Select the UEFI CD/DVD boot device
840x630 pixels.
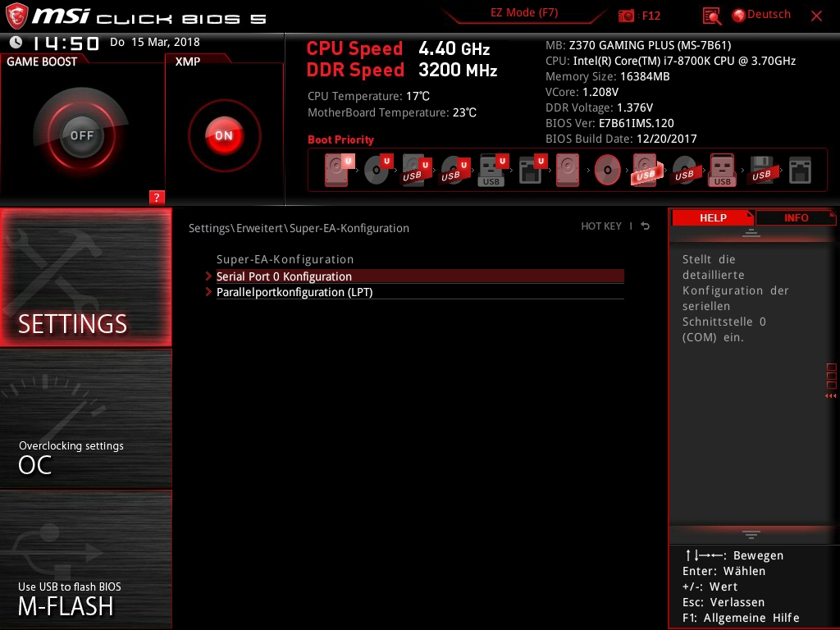pyautogui.click(x=378, y=170)
